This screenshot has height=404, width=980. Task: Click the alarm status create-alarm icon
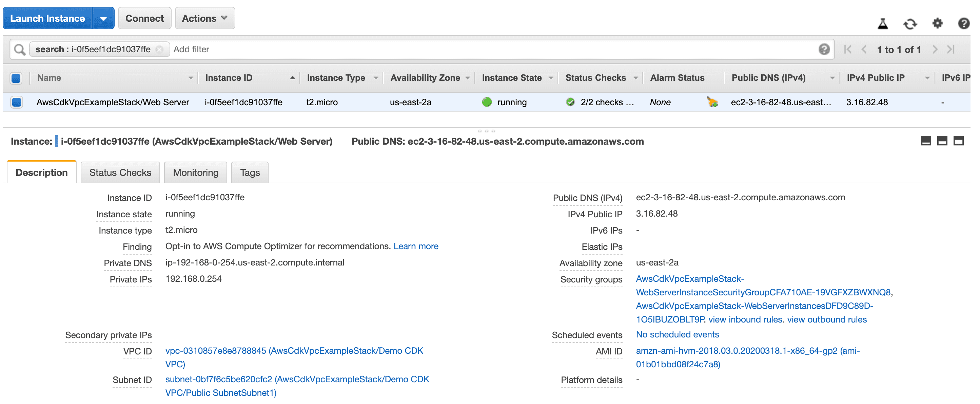[712, 102]
